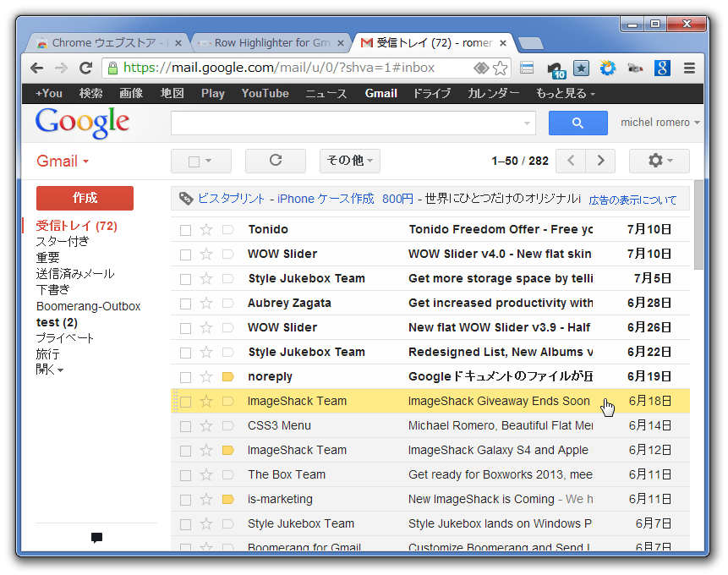Open YouTube from the Google bar
The image size is (728, 575).
[265, 93]
